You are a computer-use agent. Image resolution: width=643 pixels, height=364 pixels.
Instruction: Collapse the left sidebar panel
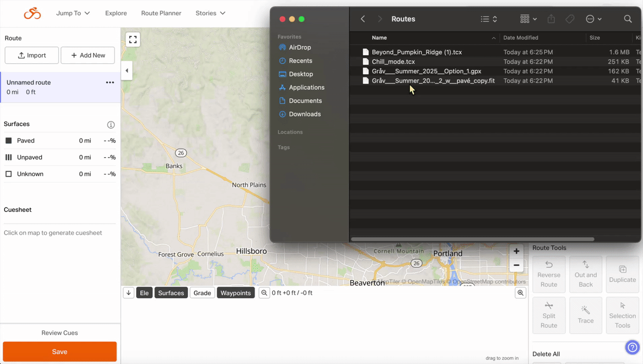(x=127, y=71)
